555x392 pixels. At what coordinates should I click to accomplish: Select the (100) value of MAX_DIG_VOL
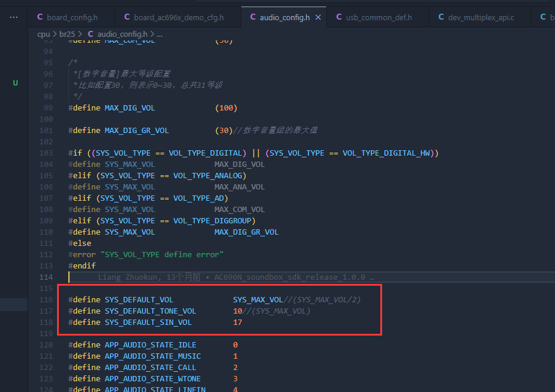click(x=226, y=108)
